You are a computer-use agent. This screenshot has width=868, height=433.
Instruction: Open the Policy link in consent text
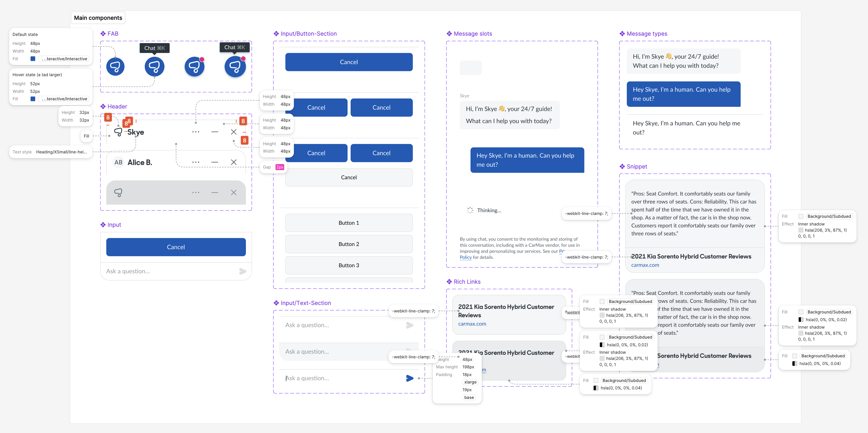point(465,257)
